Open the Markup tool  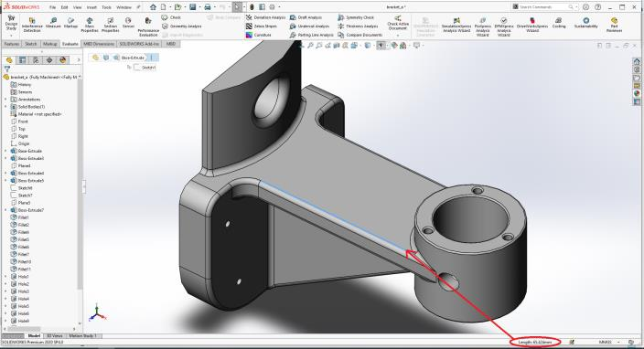[70, 23]
